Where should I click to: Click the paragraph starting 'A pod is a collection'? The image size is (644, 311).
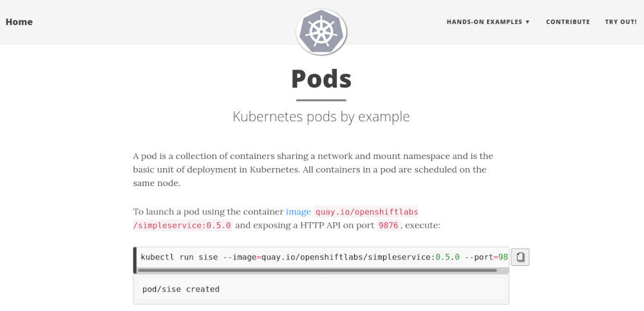coord(313,170)
